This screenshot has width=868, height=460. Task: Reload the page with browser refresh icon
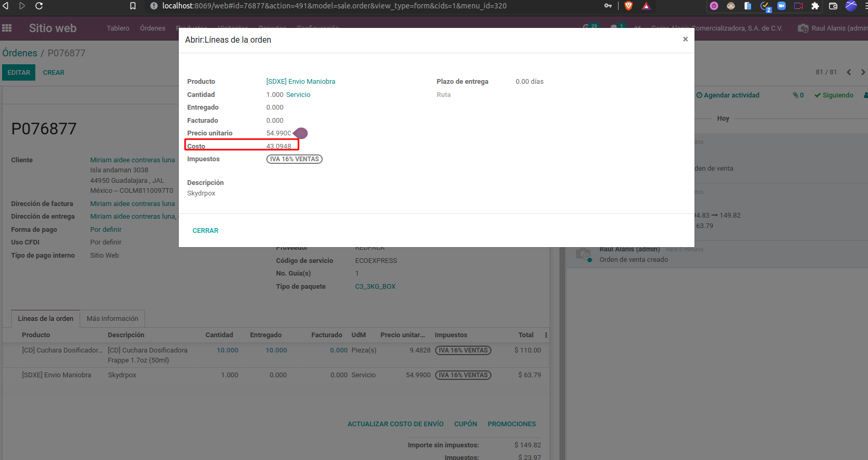click(39, 6)
